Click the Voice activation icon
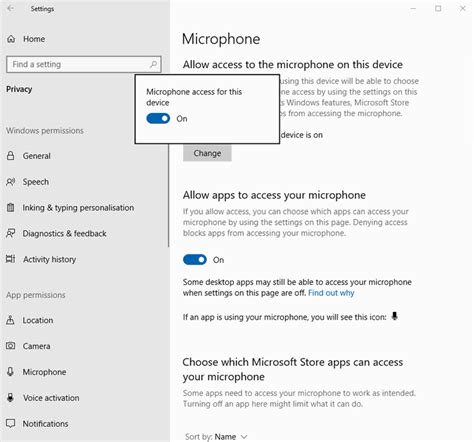Viewport: 474px width, 442px height. (x=11, y=398)
